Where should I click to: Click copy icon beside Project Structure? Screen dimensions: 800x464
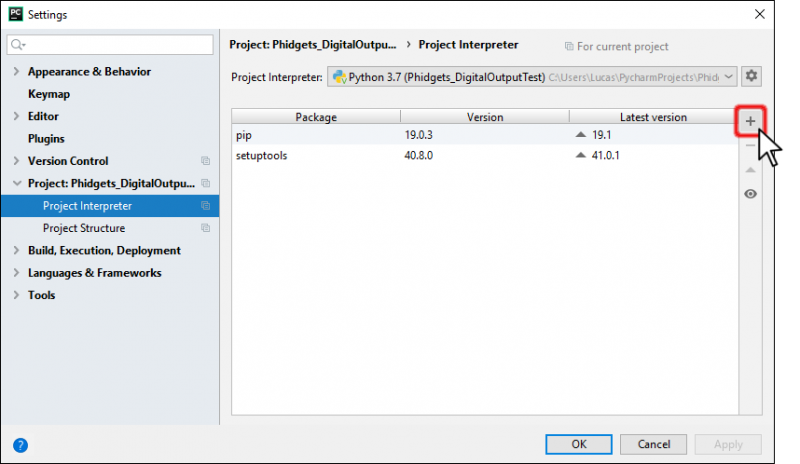pyautogui.click(x=206, y=228)
